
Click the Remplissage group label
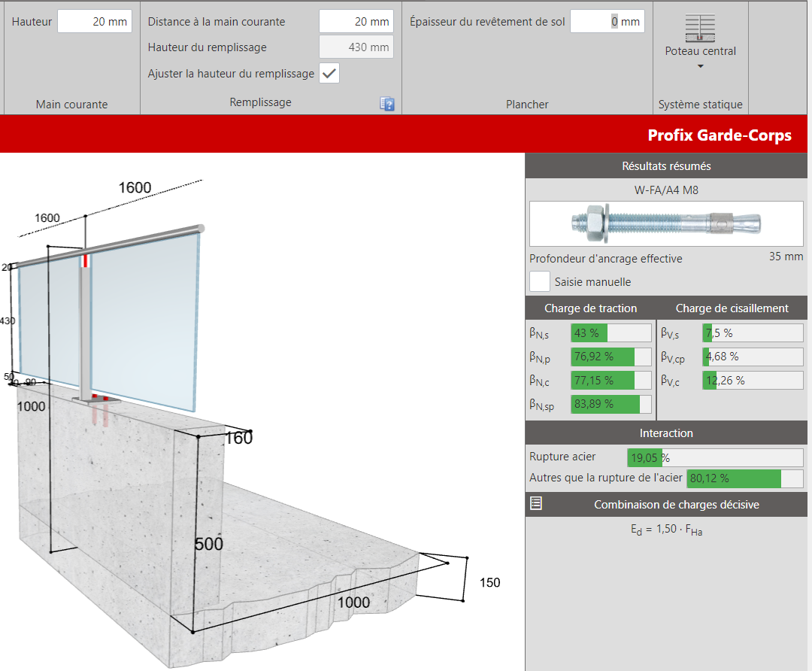click(x=260, y=102)
